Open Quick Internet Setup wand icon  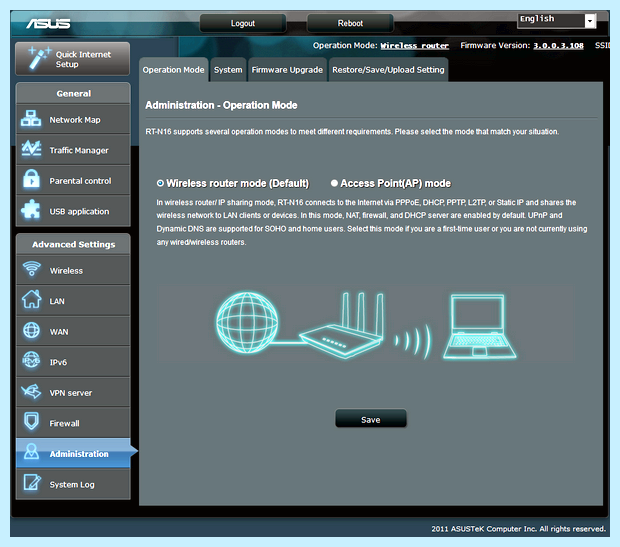click(x=39, y=59)
